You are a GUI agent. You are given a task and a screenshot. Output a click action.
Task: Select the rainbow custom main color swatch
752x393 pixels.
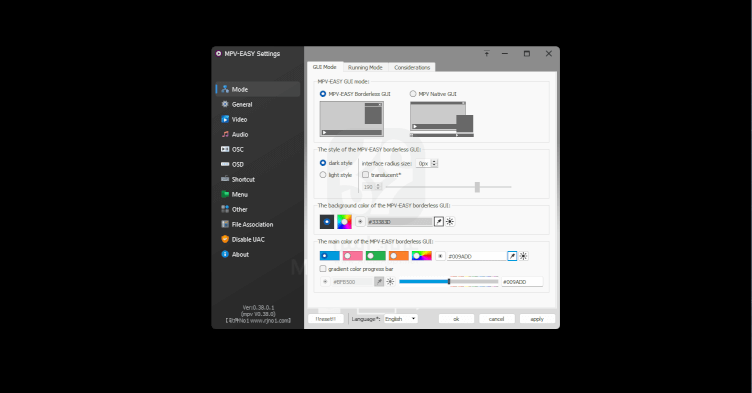(422, 256)
